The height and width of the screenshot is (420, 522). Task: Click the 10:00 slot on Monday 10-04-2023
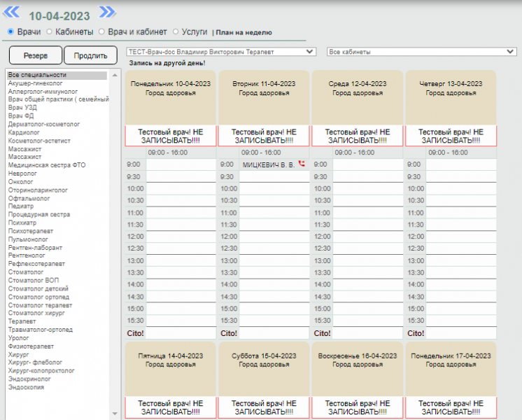pos(181,188)
